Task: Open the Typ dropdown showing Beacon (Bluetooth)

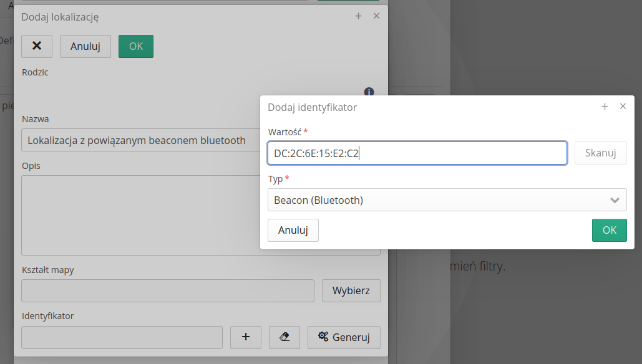Action: coord(447,200)
